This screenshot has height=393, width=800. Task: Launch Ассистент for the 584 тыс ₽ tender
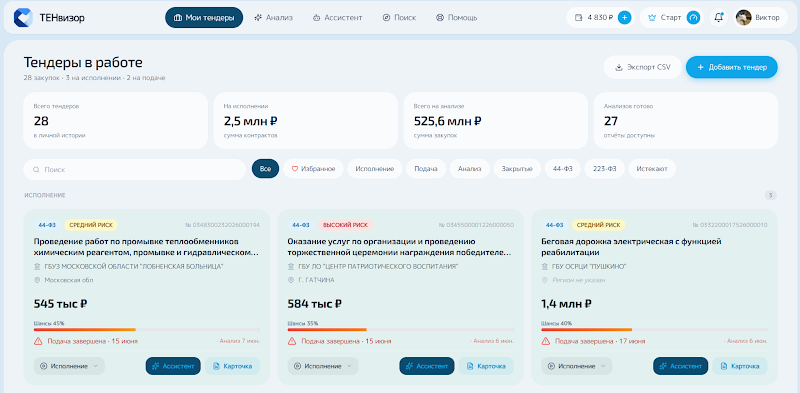pyautogui.click(x=427, y=366)
